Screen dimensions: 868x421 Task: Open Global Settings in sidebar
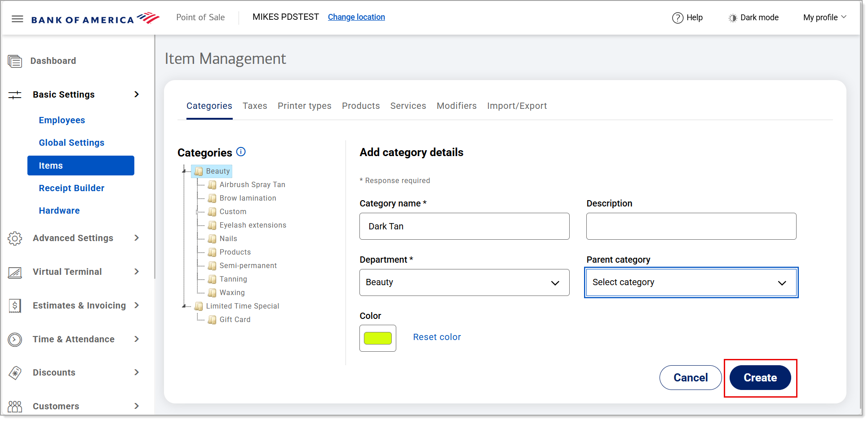(x=71, y=143)
